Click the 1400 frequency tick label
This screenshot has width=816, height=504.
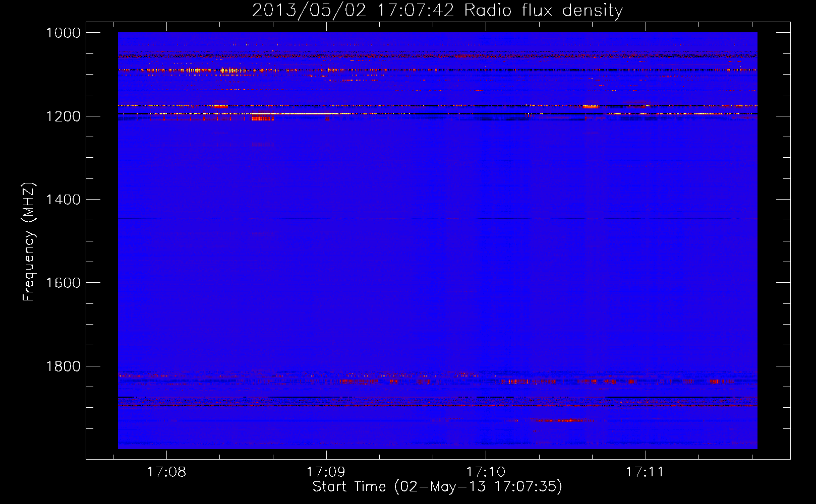(x=63, y=200)
